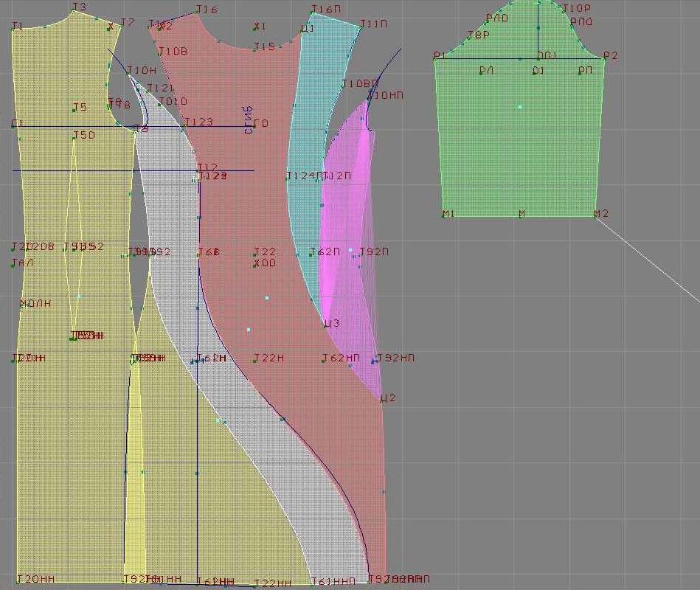Click the O1 point on sleeve
This screenshot has height=590, width=700.
click(538, 71)
